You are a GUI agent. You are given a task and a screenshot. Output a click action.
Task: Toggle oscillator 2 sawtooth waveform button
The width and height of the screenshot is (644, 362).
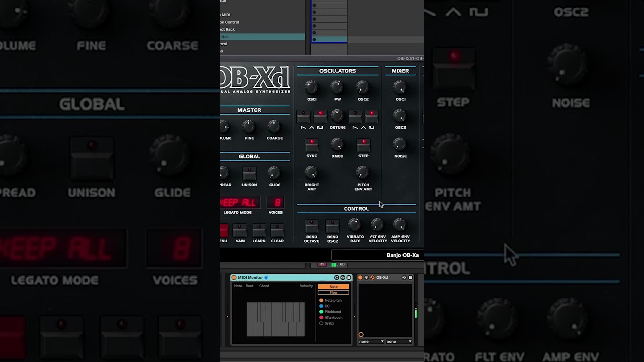tap(355, 117)
